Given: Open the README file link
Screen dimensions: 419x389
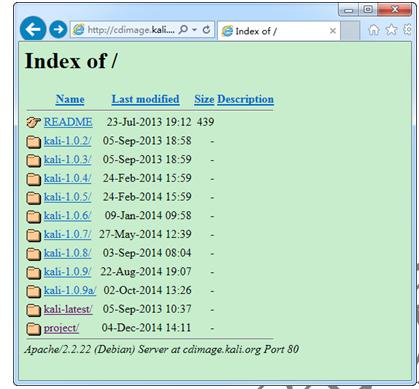Looking at the screenshot, I should 68,122.
